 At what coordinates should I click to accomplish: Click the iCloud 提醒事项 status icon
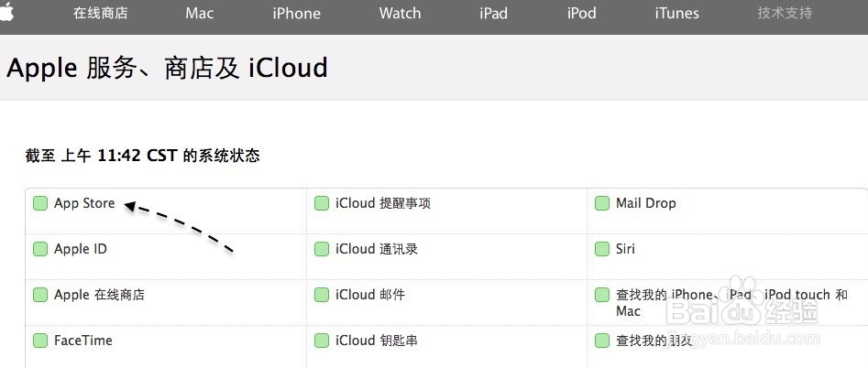tap(322, 203)
